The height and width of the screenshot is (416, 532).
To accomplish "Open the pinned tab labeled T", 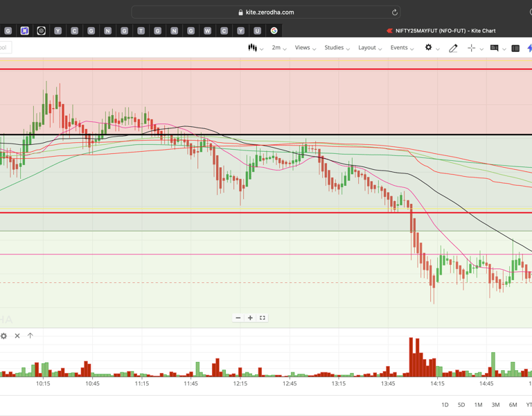I will tap(141, 31).
